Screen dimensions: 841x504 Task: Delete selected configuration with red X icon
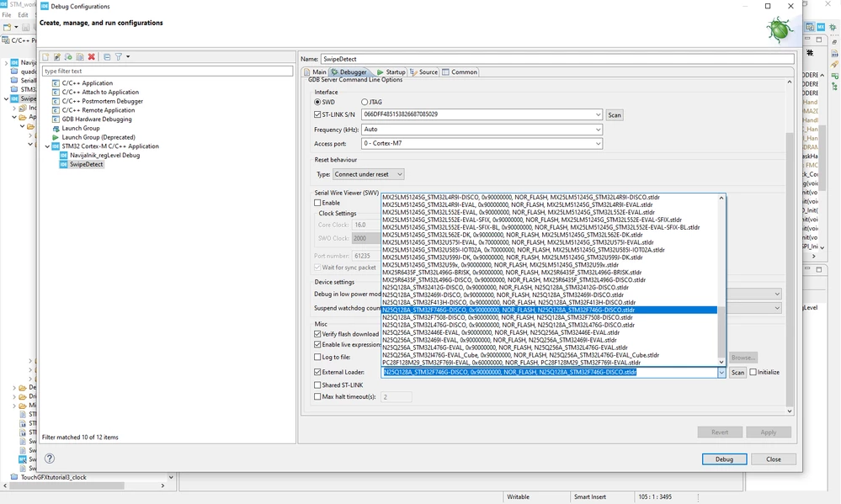(91, 57)
